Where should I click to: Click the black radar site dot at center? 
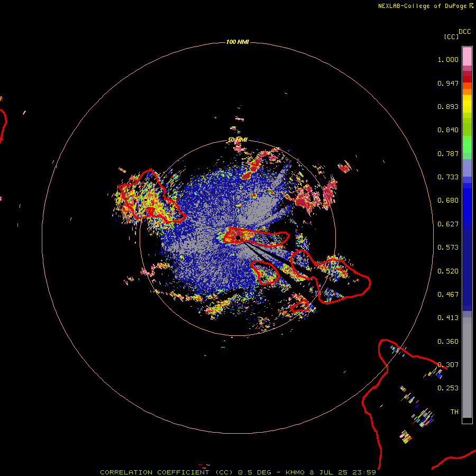pos(238,237)
